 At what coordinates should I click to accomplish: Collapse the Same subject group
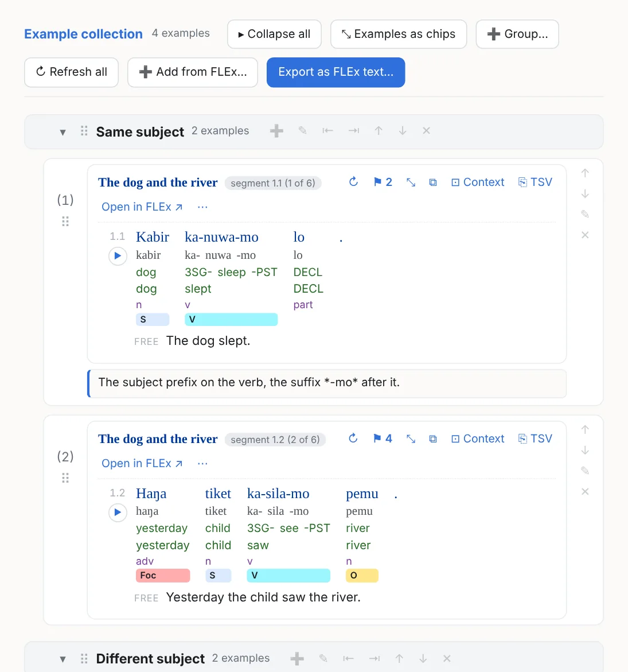pos(63,133)
